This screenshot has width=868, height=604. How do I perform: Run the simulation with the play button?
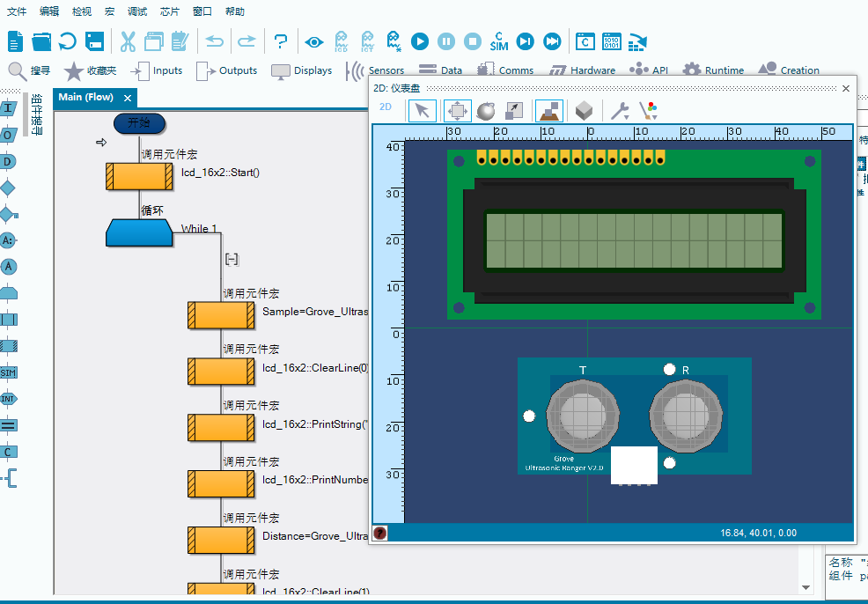tap(420, 41)
